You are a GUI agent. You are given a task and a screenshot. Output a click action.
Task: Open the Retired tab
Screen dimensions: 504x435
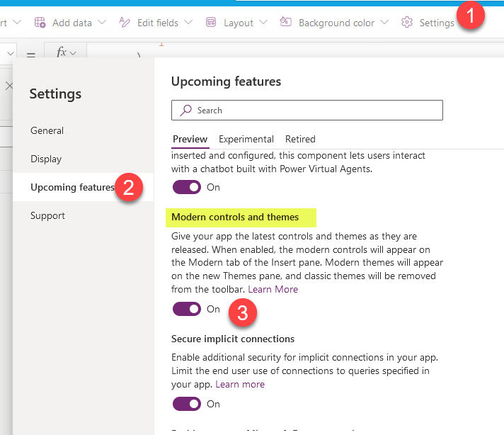(300, 139)
